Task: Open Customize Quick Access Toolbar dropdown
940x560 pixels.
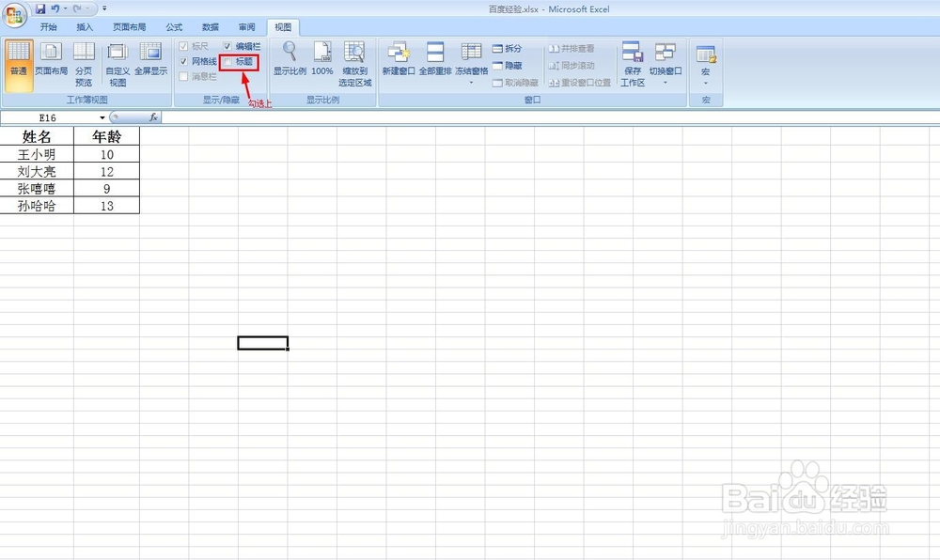Action: tap(104, 9)
